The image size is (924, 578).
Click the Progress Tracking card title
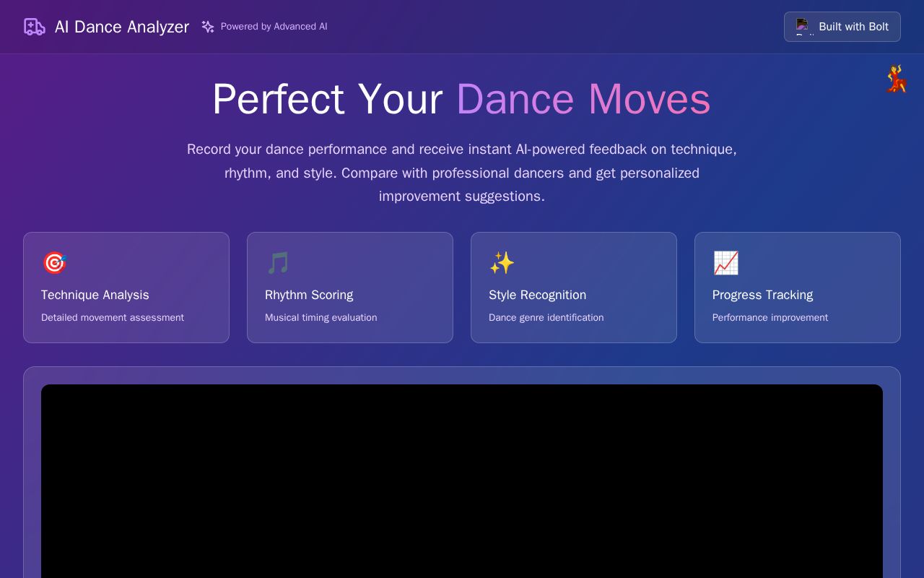pyautogui.click(x=762, y=295)
